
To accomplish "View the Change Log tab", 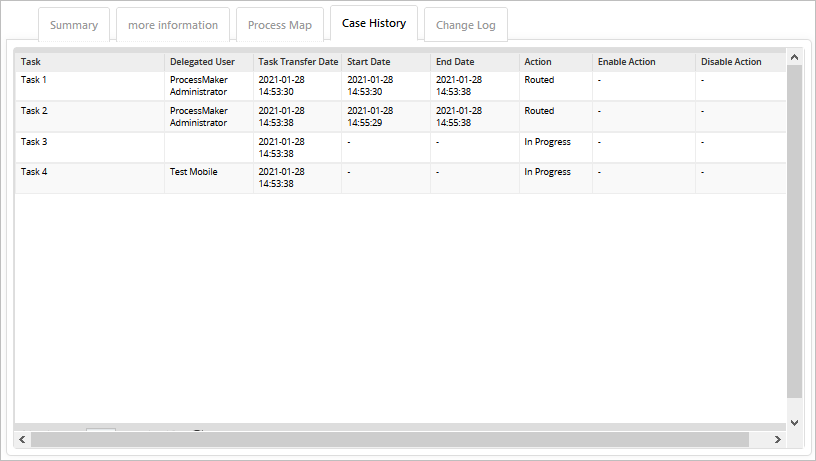I will pyautogui.click(x=466, y=25).
